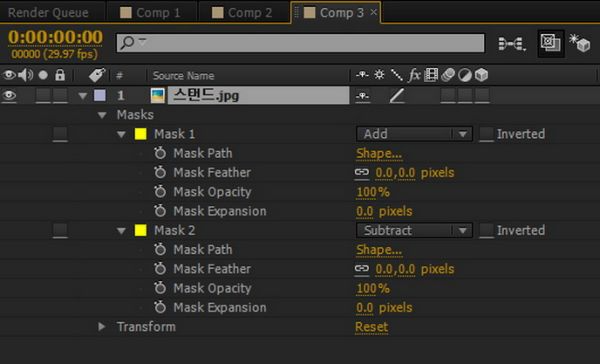Viewport: 600px width, 364px height.
Task: Toggle the Draft 3D button
Action: [x=579, y=43]
